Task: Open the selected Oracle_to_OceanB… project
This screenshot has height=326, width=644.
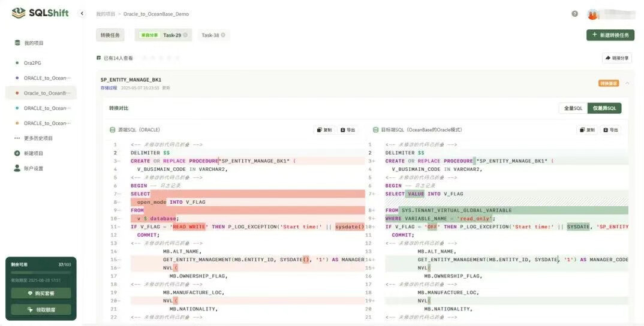Action: 41,93
